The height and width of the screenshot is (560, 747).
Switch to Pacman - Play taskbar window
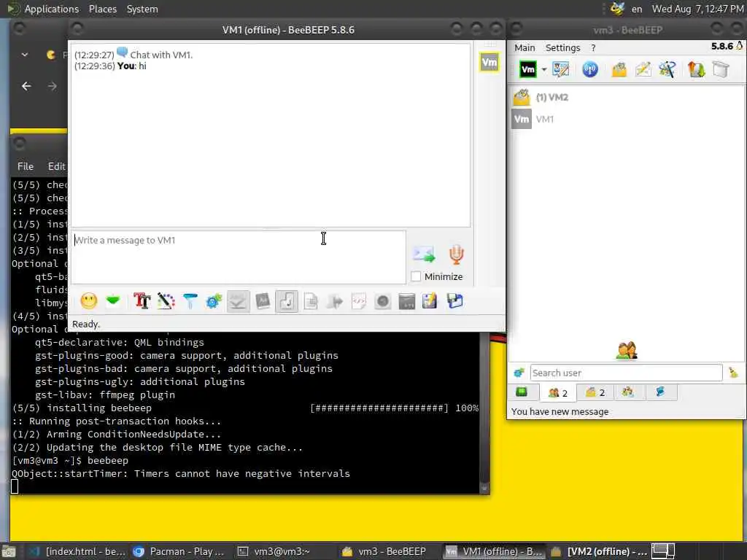point(179,551)
